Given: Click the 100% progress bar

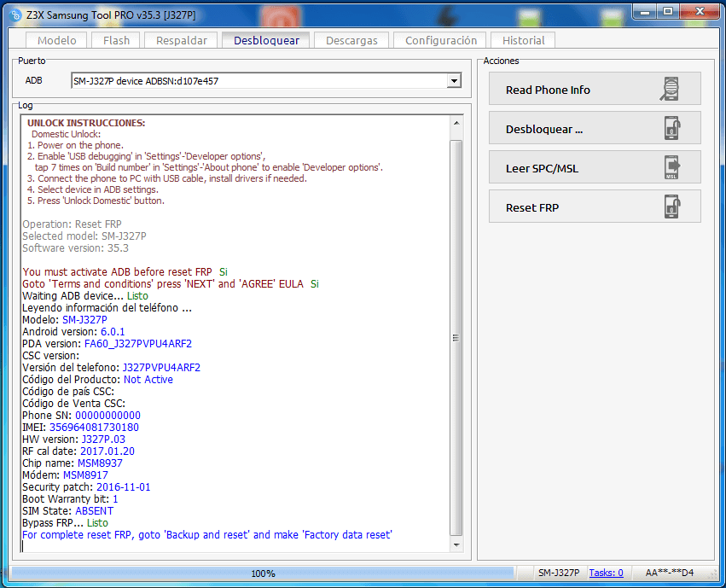Looking at the screenshot, I should [263, 573].
